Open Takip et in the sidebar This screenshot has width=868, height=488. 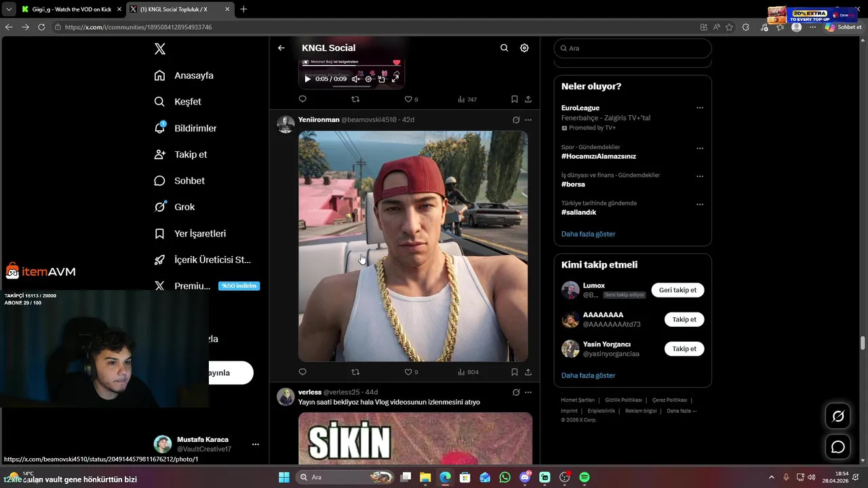(x=180, y=155)
